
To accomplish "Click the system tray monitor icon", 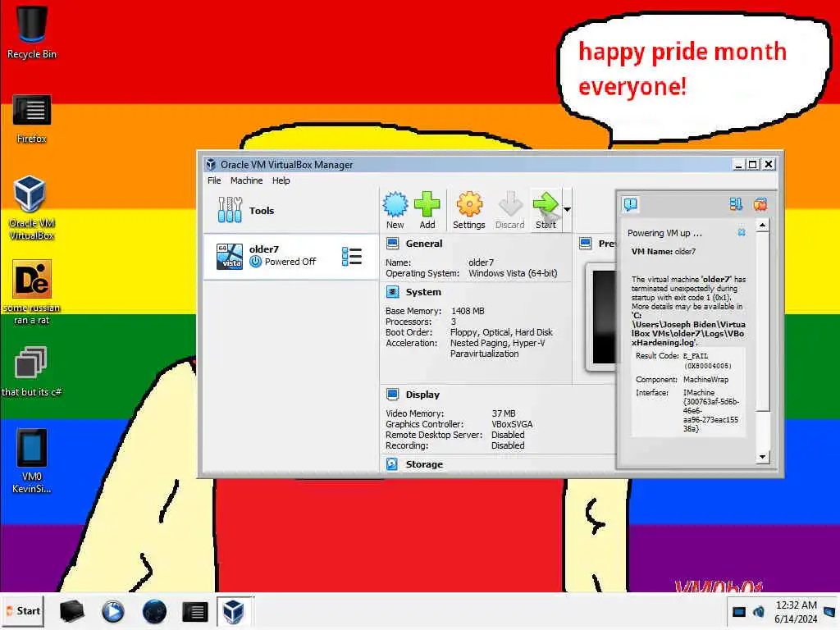I will 739,611.
